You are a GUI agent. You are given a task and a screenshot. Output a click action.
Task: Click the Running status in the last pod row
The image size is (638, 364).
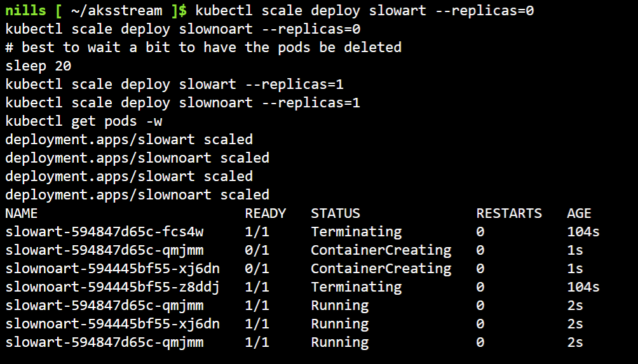pyautogui.click(x=340, y=342)
